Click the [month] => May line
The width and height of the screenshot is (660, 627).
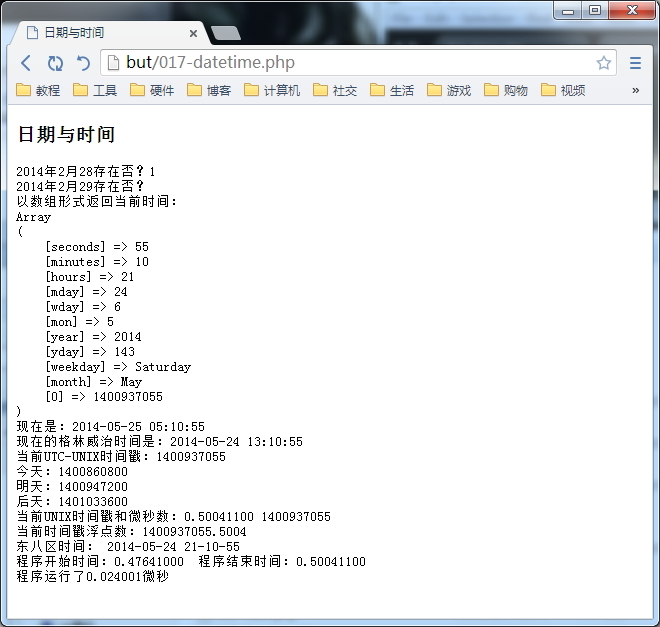(x=93, y=382)
